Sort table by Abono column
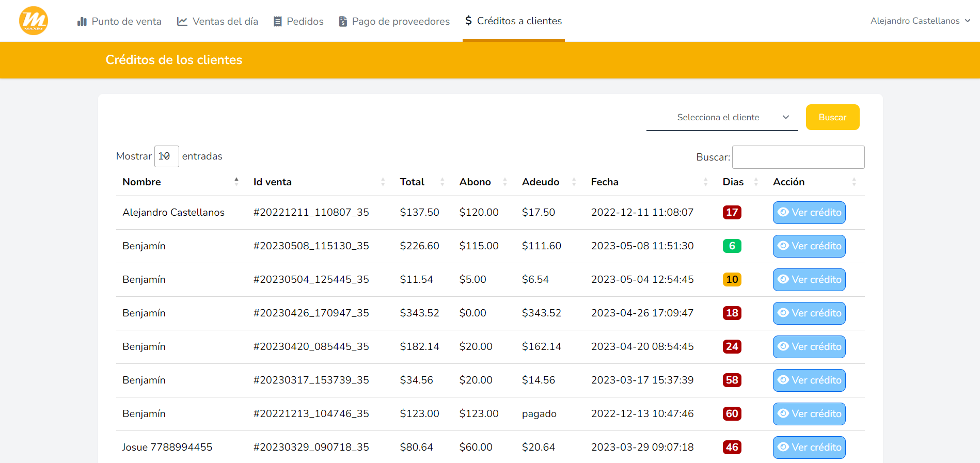The width and height of the screenshot is (980, 463). (484, 182)
